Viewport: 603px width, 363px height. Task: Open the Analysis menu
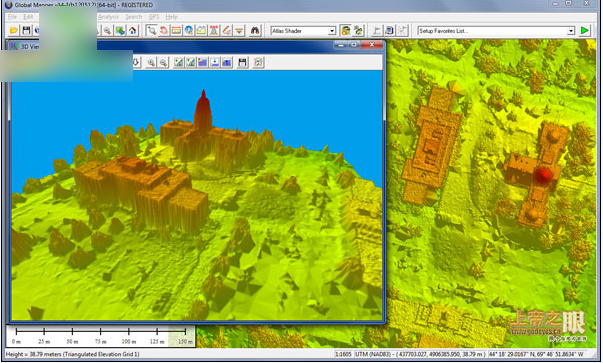[x=108, y=17]
